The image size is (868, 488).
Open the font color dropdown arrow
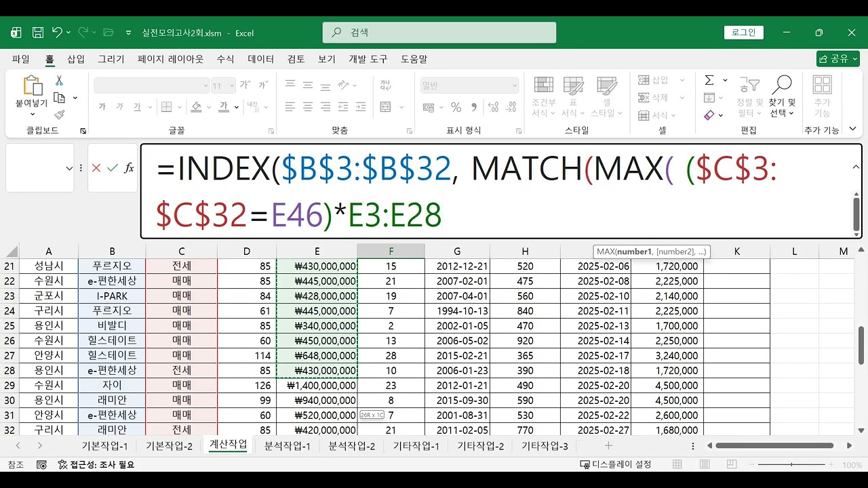tap(236, 107)
